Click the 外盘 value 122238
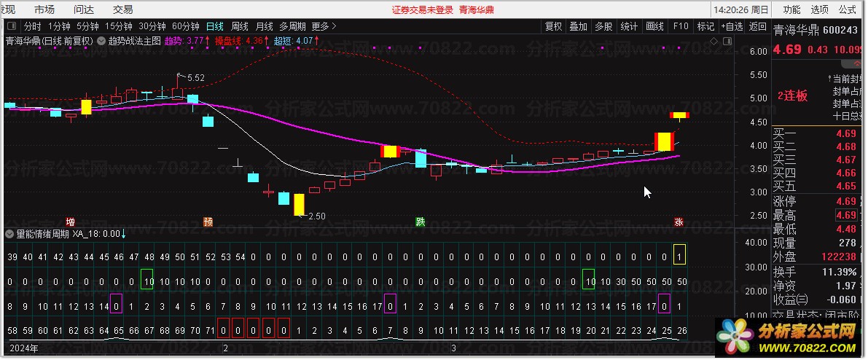This screenshot has height=360, width=868. point(840,257)
